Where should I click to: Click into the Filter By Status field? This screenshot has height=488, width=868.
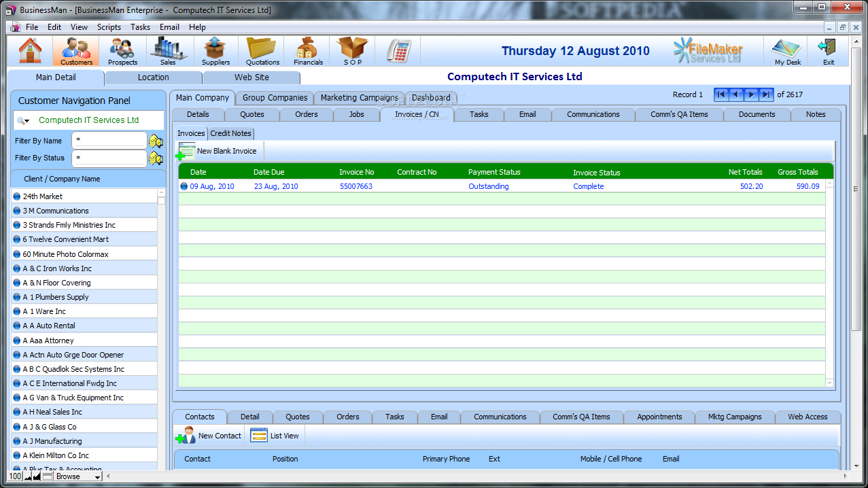[x=109, y=158]
